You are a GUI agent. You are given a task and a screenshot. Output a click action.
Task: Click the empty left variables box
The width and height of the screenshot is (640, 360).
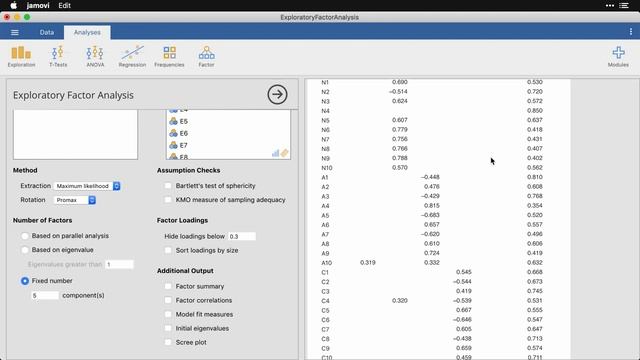tap(76, 134)
